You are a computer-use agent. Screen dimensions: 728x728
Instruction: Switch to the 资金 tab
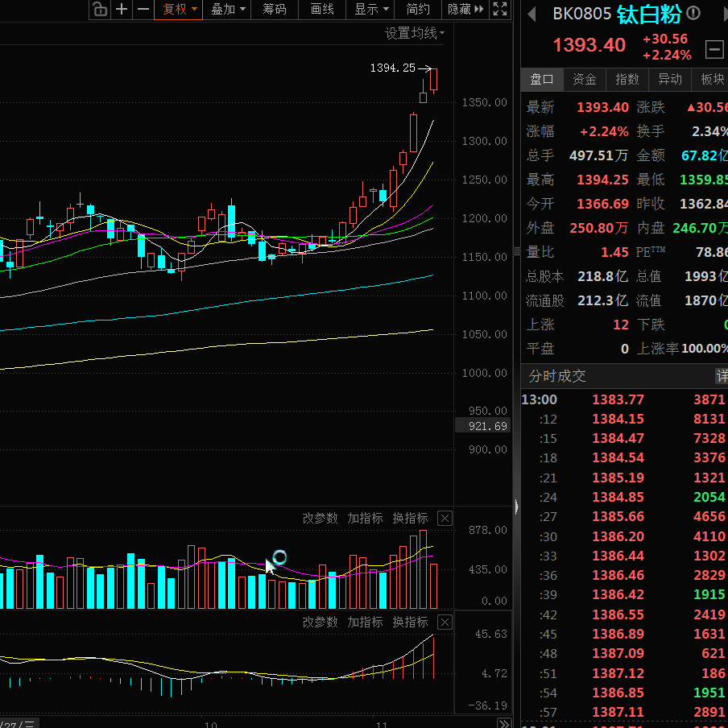pyautogui.click(x=585, y=80)
